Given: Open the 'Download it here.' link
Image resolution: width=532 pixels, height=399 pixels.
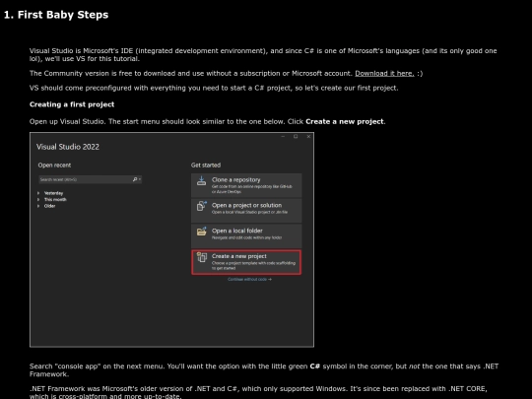Looking at the screenshot, I should (384, 73).
